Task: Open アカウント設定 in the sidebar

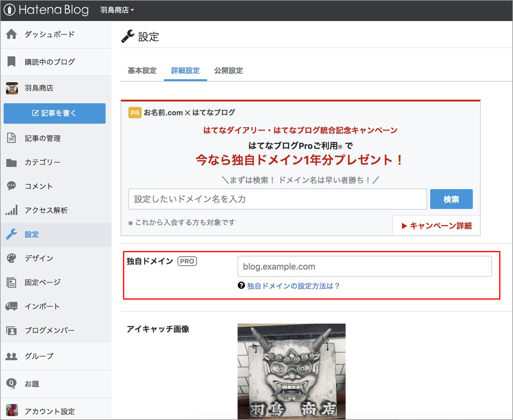Action: click(50, 411)
